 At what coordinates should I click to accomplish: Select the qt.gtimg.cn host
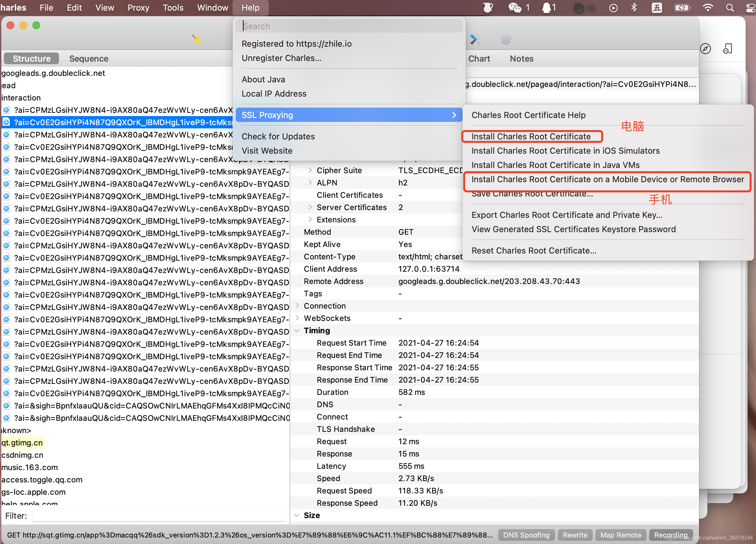[x=22, y=443]
